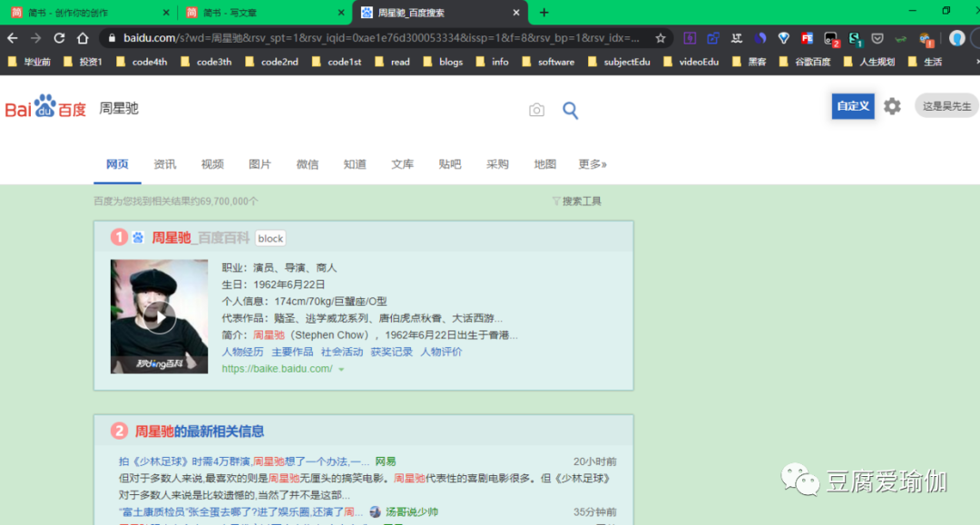The image size is (980, 525).
Task: Close the 简书 - 写文章 tab
Action: [340, 13]
